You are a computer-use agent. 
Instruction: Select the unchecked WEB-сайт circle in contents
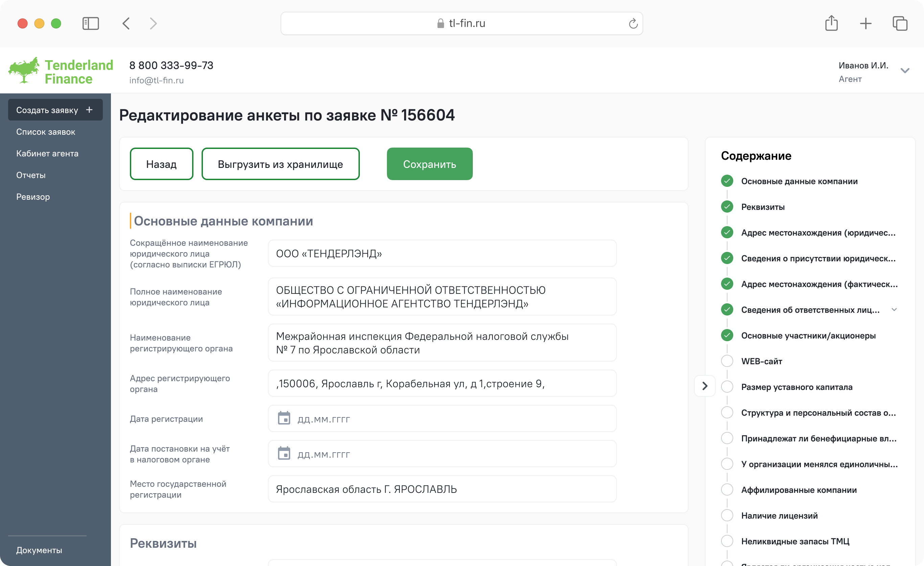coord(727,361)
